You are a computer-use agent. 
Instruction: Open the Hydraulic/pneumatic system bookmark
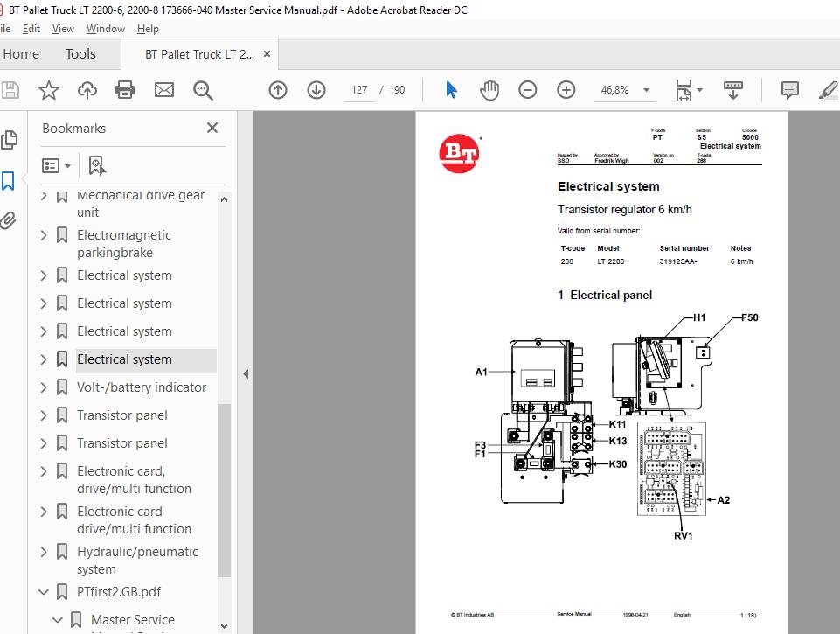click(x=138, y=560)
